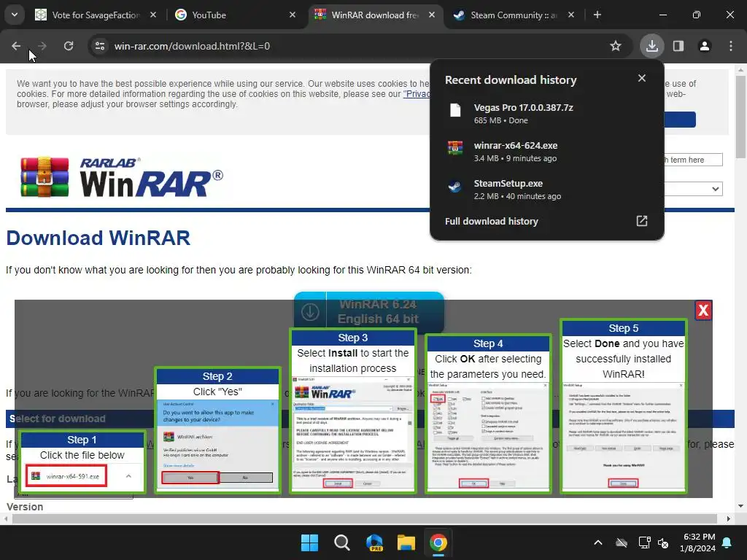Open SteamSetup.exe from download history
The height and width of the screenshot is (560, 747).
point(547,189)
